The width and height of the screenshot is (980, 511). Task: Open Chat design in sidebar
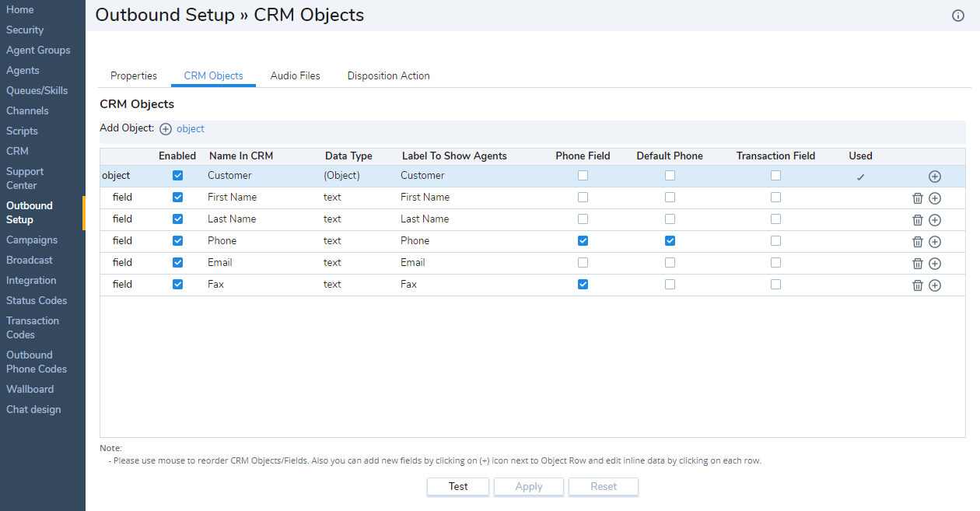pyautogui.click(x=33, y=409)
